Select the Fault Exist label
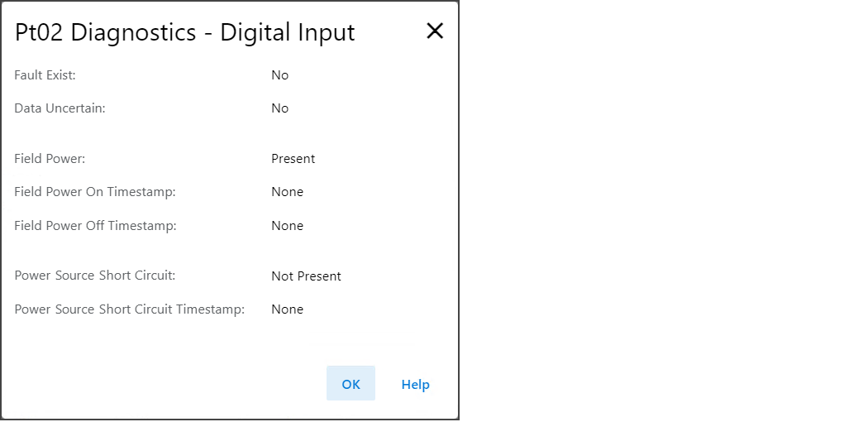Screen dimensions: 868x422 (45, 75)
